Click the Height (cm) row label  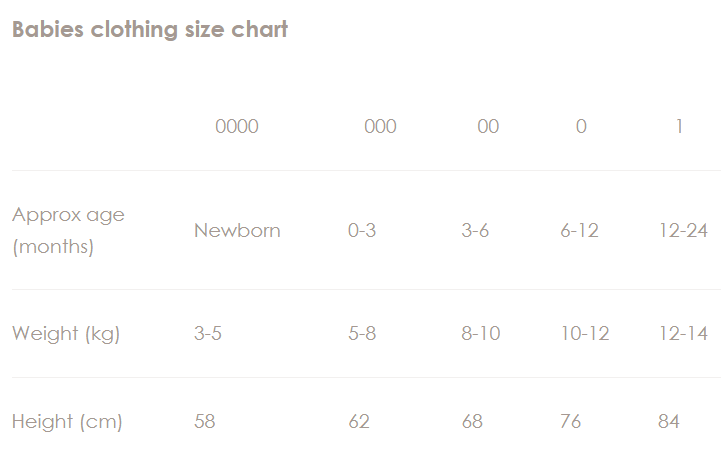click(x=67, y=421)
